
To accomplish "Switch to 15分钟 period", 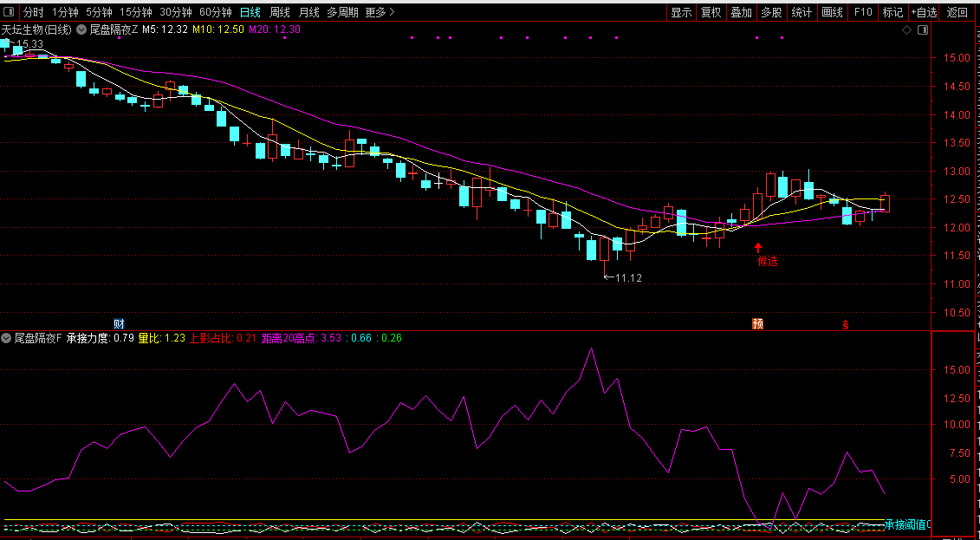I will coord(136,12).
